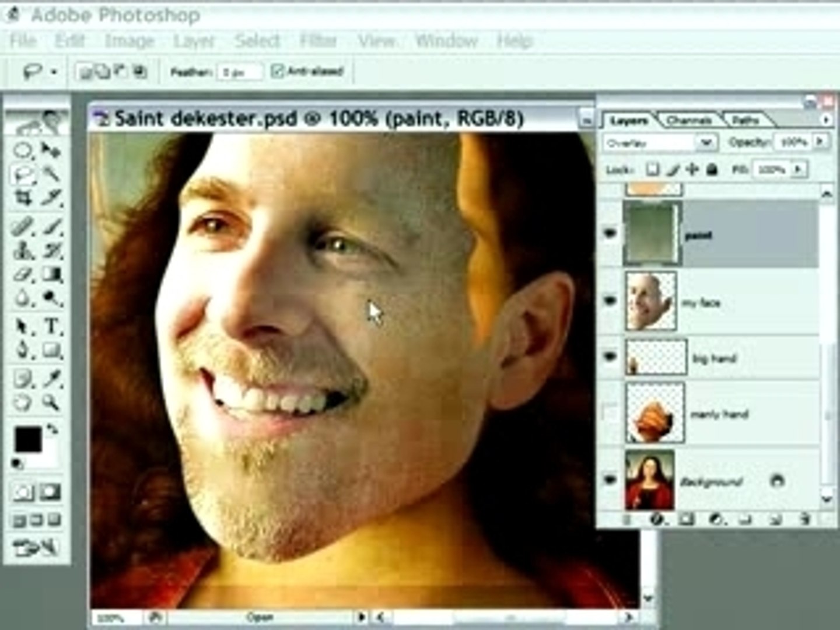Switch to the Channels tab

click(x=689, y=120)
